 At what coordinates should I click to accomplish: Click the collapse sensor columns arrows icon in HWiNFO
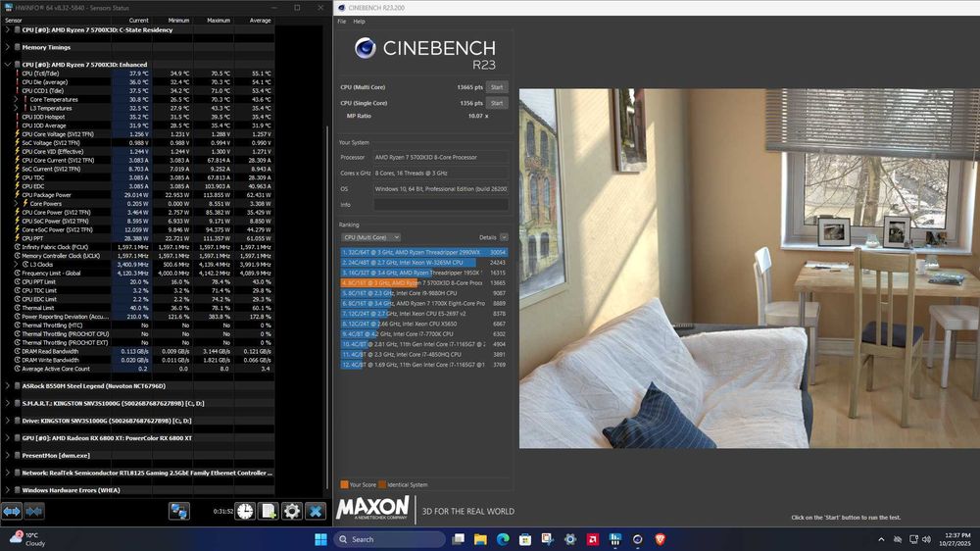(x=33, y=511)
